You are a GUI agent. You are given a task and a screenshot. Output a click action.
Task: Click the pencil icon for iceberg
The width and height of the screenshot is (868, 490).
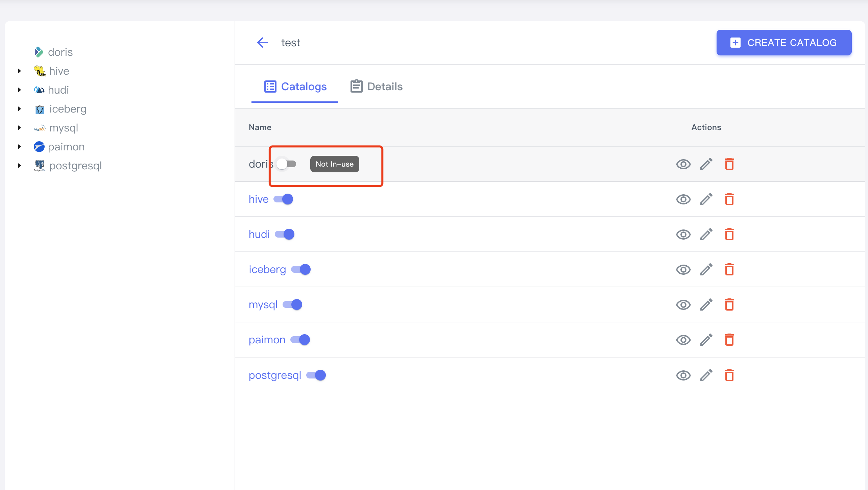pyautogui.click(x=706, y=270)
